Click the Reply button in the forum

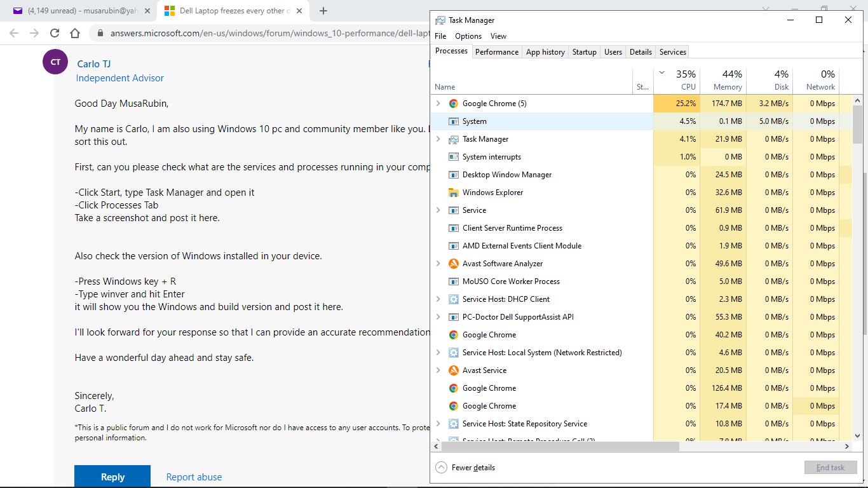pyautogui.click(x=112, y=477)
